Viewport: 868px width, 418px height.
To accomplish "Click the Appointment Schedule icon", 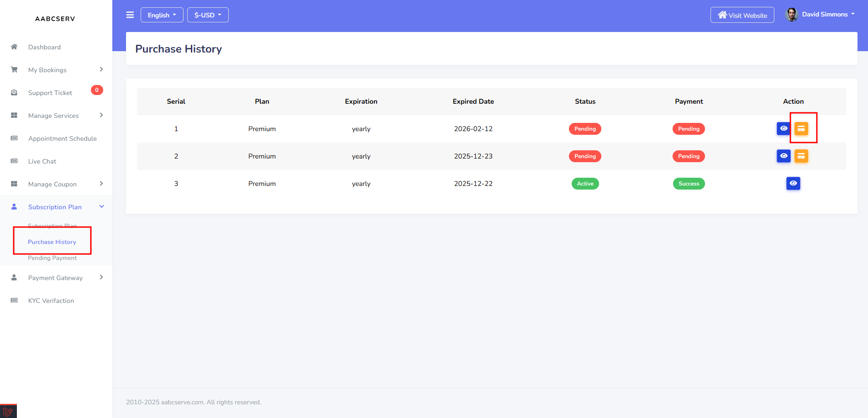I will point(14,138).
